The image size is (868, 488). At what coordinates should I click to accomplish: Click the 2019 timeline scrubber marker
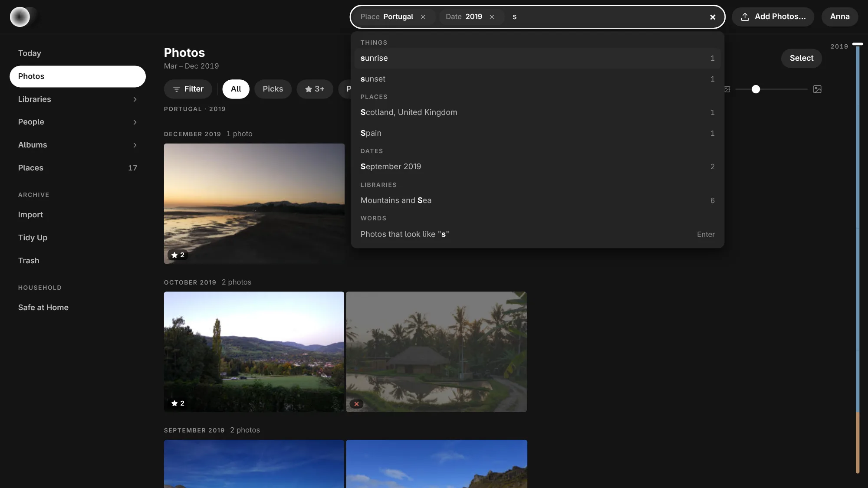pyautogui.click(x=857, y=44)
